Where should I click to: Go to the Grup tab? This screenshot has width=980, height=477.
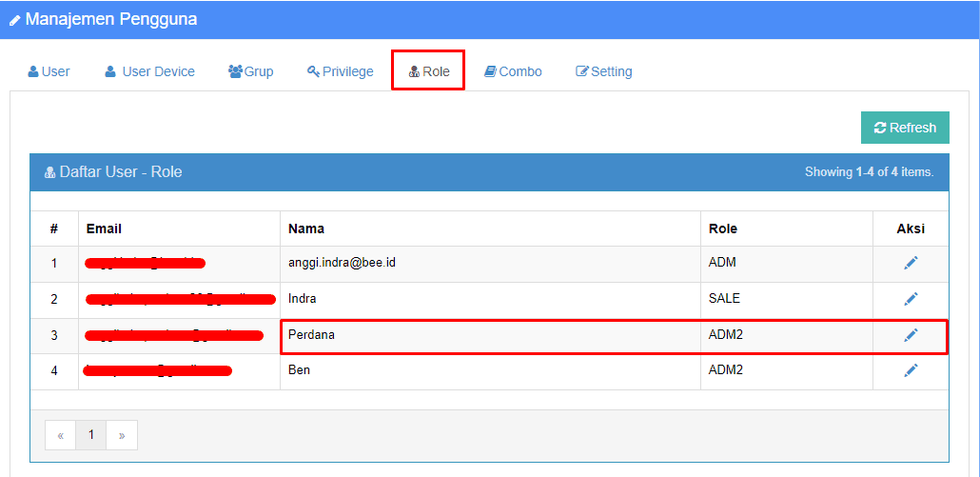250,71
